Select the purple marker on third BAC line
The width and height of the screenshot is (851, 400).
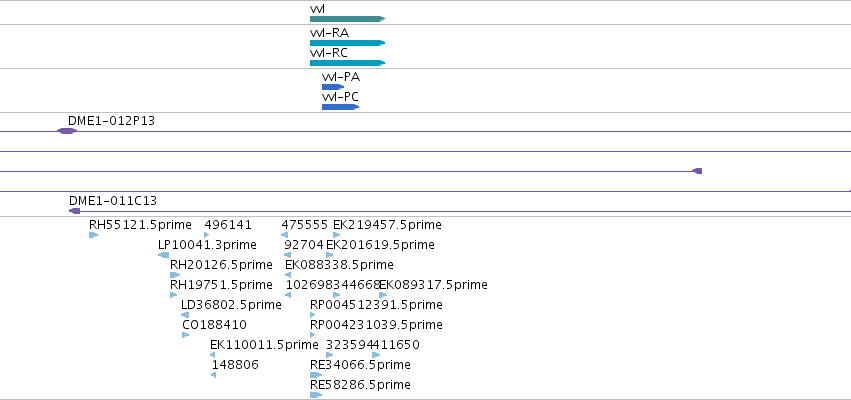coord(697,171)
